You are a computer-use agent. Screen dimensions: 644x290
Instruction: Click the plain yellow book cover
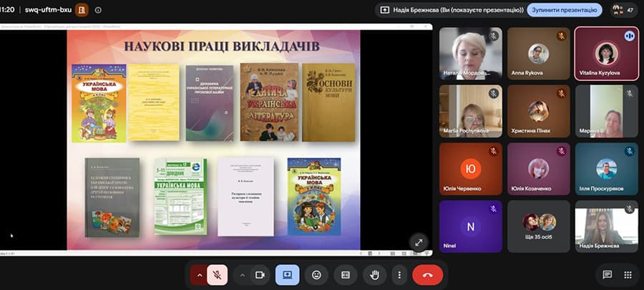154,102
